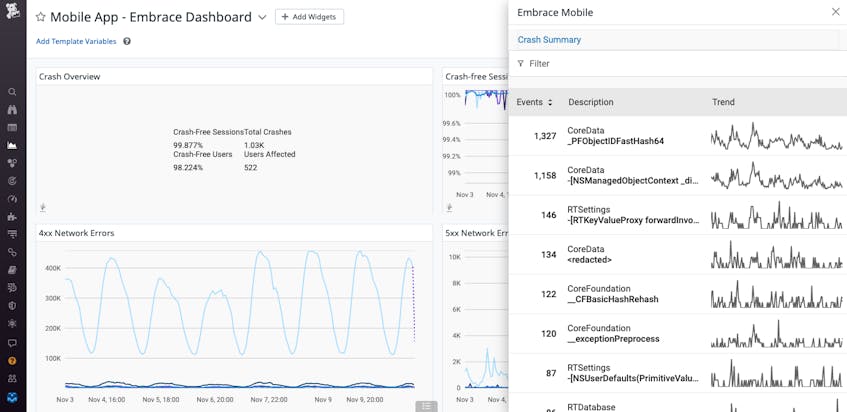Click the help icon beside Add Template Variables

(127, 41)
